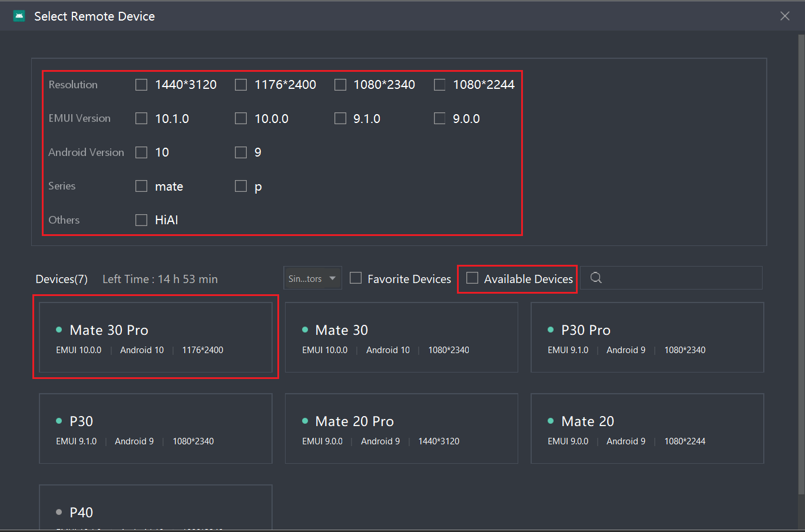Image resolution: width=805 pixels, height=532 pixels.
Task: Click the green status dot on P30 Pro
Action: pyautogui.click(x=551, y=330)
